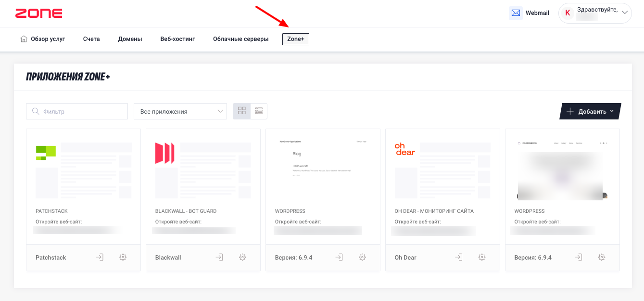Image resolution: width=644 pixels, height=301 pixels.
Task: Expand the user account menu chevron
Action: [x=625, y=13]
